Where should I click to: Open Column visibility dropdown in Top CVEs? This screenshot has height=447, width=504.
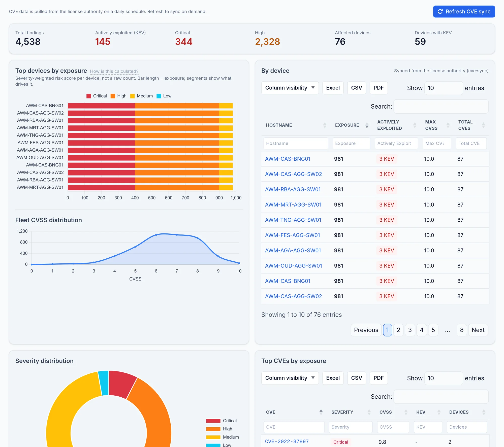point(290,378)
